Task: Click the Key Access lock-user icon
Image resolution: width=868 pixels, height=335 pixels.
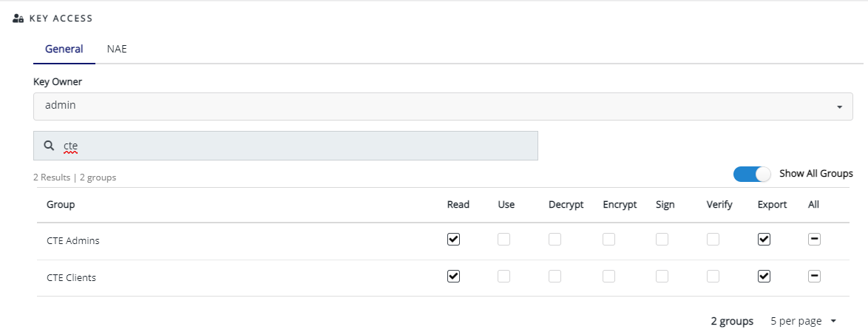Action: point(19,18)
